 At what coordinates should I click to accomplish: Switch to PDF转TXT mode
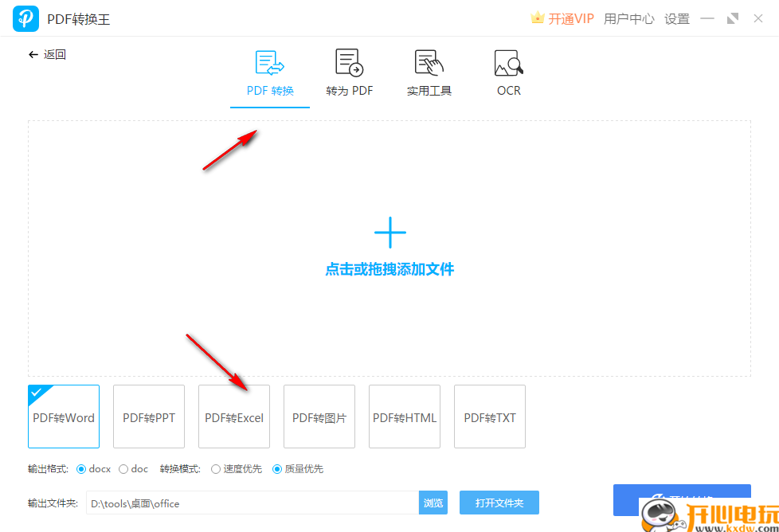click(489, 417)
